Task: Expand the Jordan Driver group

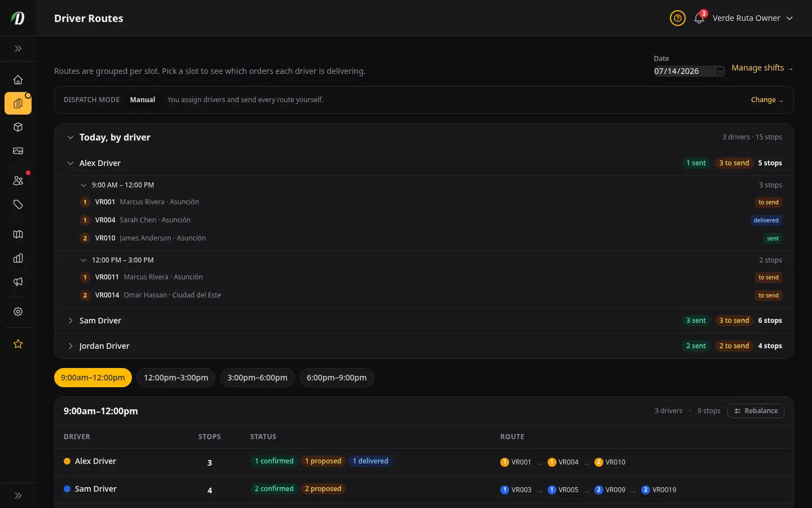Action: 70,346
